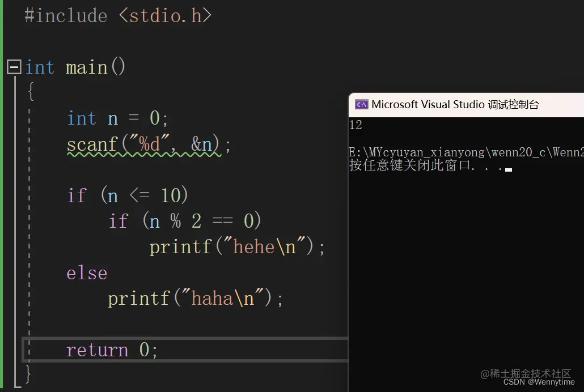The height and width of the screenshot is (392, 584).
Task: Click the console window icon in title bar
Action: point(361,105)
